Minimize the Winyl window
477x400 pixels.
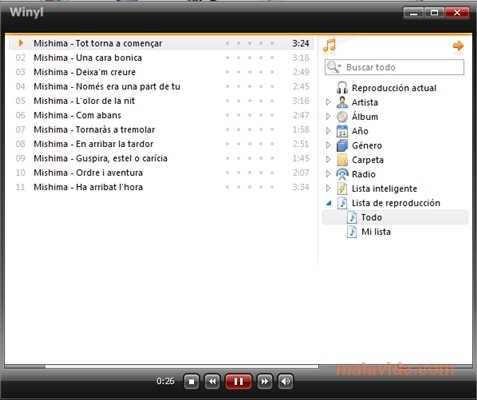(x=413, y=13)
